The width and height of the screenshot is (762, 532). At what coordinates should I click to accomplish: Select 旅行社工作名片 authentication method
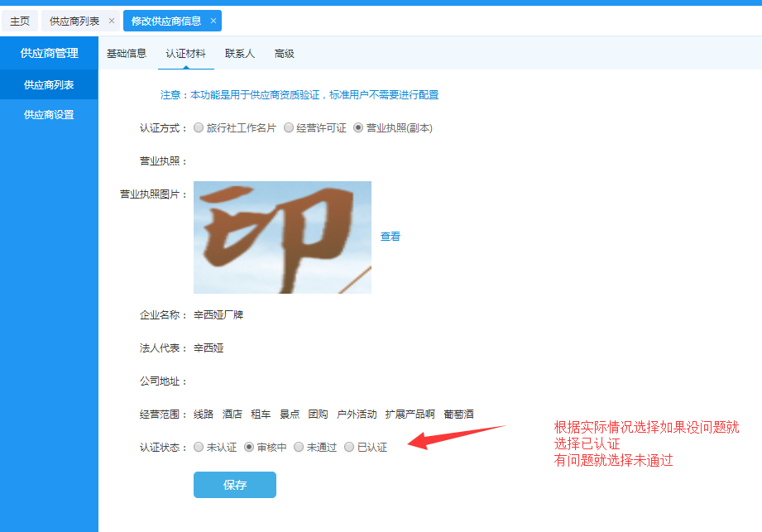click(199, 127)
